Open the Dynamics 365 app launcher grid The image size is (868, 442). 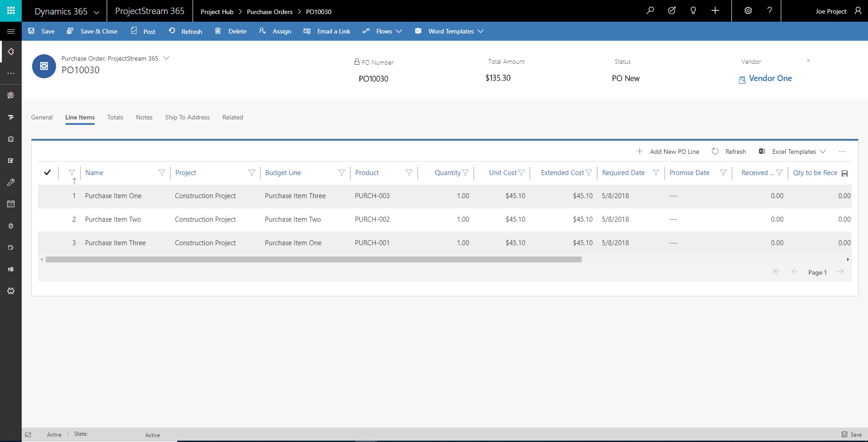tap(11, 10)
